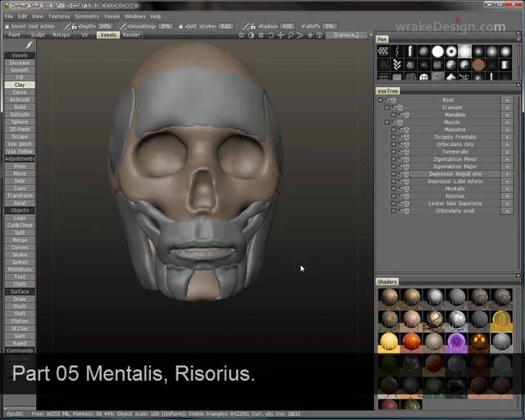The width and height of the screenshot is (525, 420).
Task: Enable the Invert tool action checkbox
Action: (7, 26)
